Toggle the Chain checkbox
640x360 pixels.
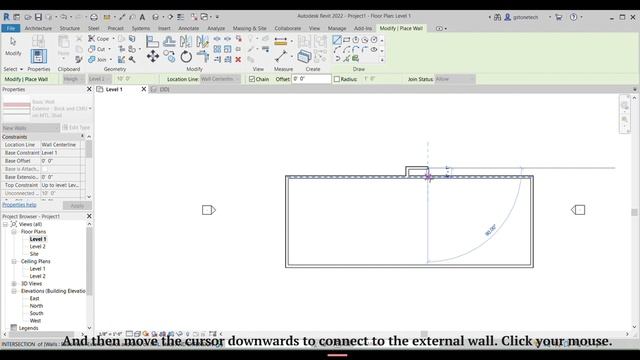[x=252, y=79]
